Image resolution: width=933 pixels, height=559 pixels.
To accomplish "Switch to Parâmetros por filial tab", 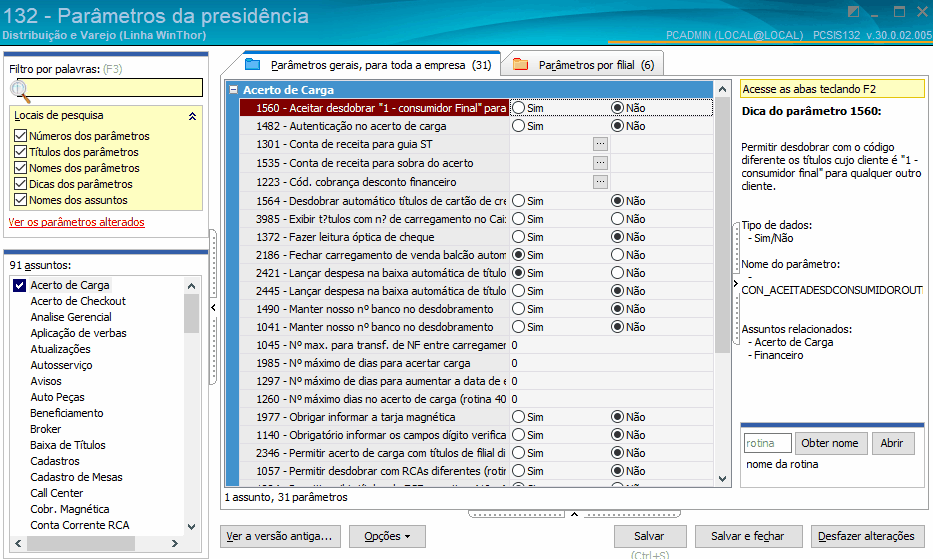I will coord(584,65).
